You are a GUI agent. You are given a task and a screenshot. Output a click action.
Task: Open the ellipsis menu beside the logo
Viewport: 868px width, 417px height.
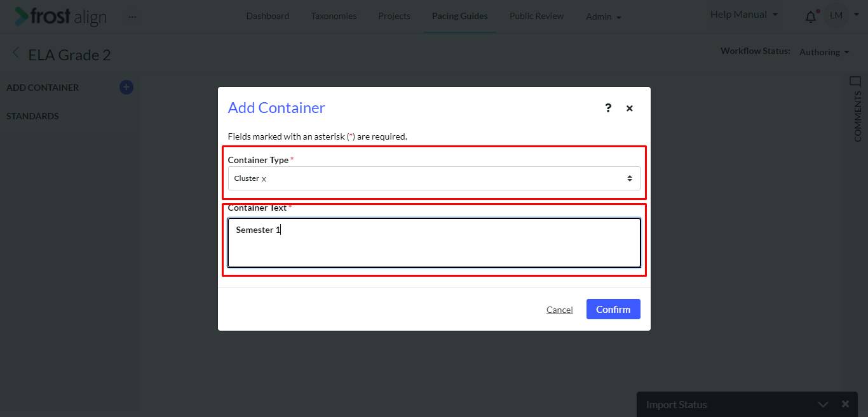[x=132, y=17]
